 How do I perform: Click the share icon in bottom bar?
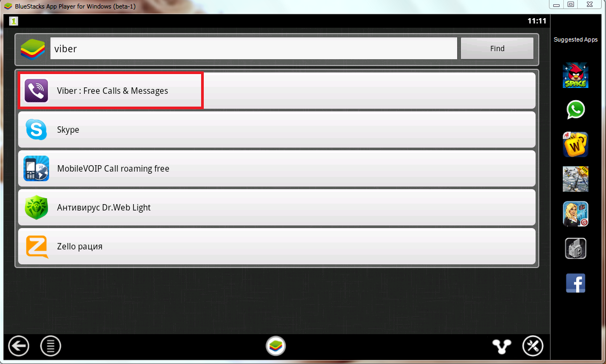tap(501, 346)
